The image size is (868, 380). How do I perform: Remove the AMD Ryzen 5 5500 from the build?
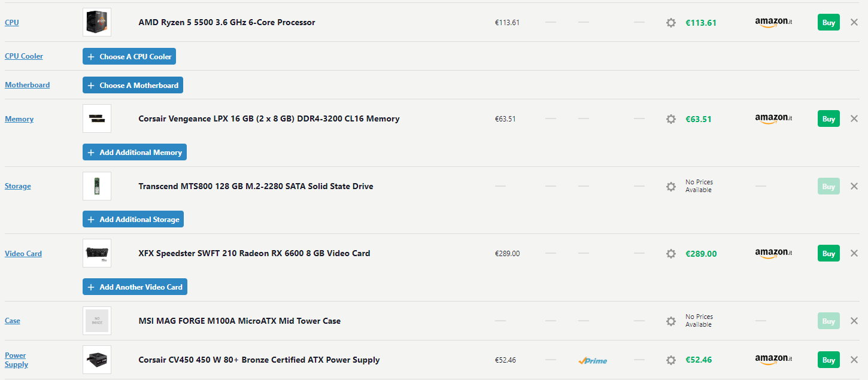(854, 22)
